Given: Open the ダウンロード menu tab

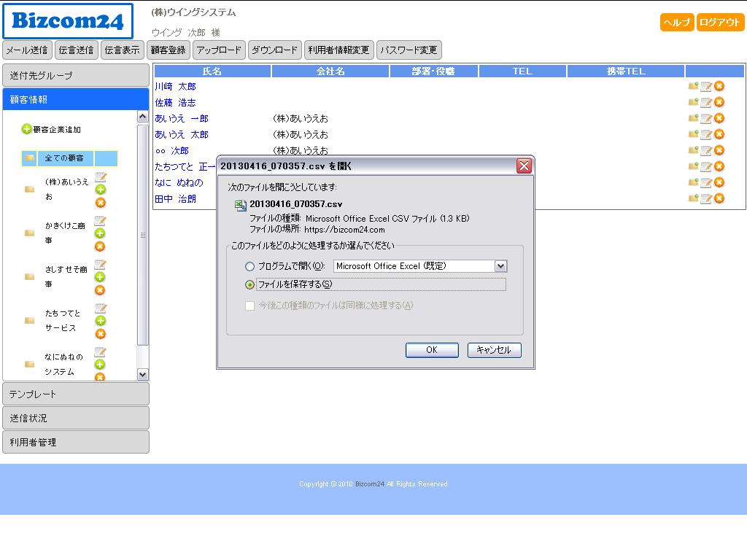Looking at the screenshot, I should [275, 50].
